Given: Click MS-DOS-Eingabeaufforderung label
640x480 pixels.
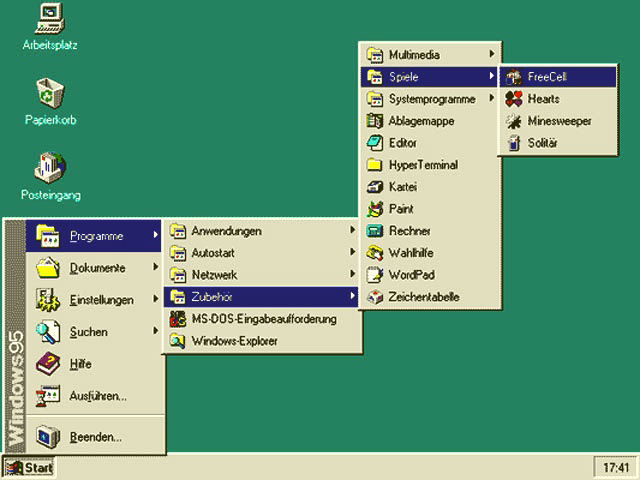Looking at the screenshot, I should point(264,319).
